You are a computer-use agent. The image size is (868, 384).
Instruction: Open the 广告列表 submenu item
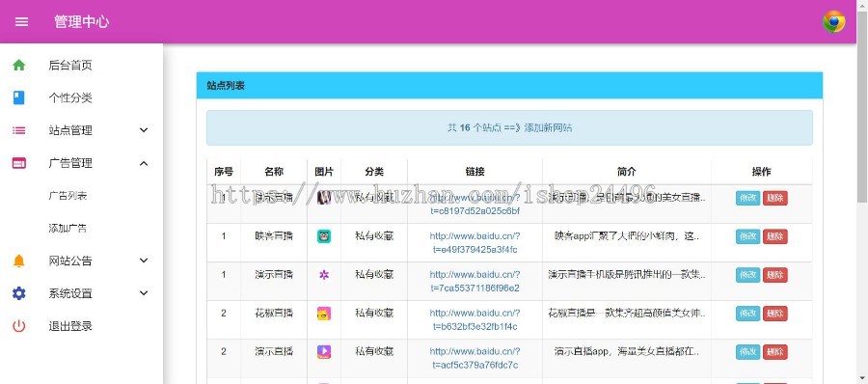[68, 196]
